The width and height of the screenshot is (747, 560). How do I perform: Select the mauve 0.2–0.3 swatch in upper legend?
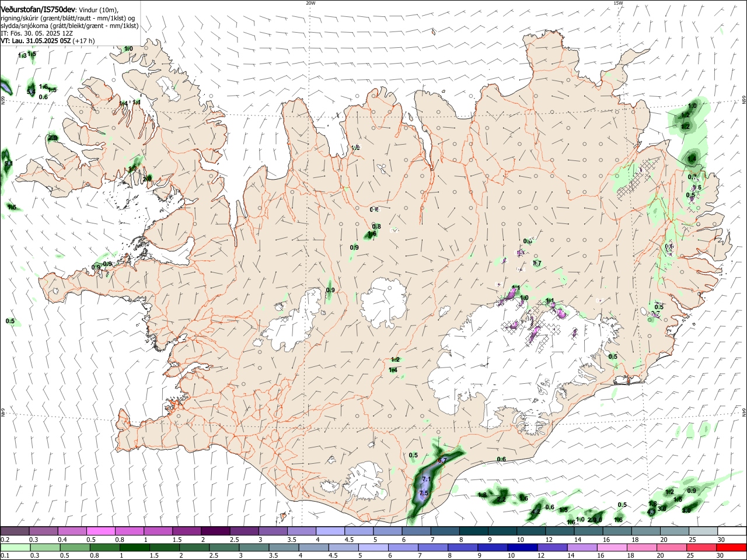tap(15, 531)
